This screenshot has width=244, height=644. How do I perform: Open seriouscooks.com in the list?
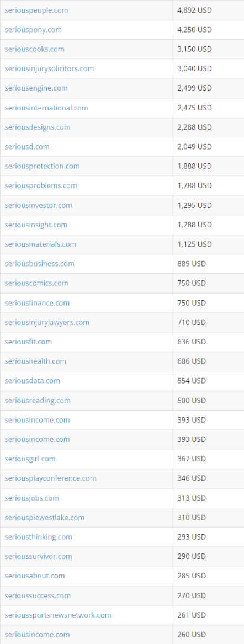35,49
